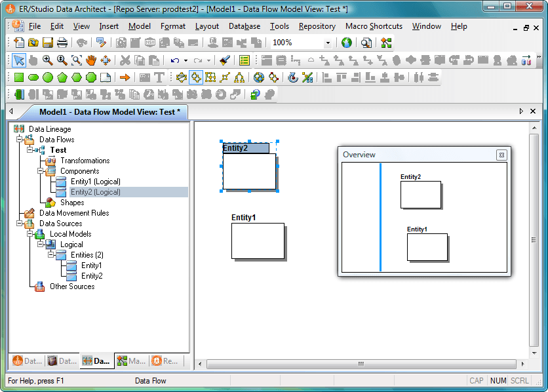Collapse the Entities (2) node
The width and height of the screenshot is (548, 392).
50,255
